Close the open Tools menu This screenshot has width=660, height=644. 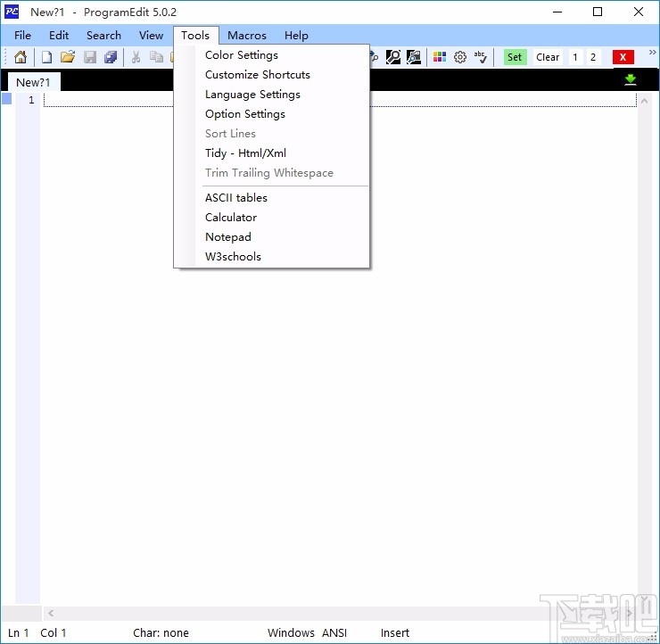point(195,36)
